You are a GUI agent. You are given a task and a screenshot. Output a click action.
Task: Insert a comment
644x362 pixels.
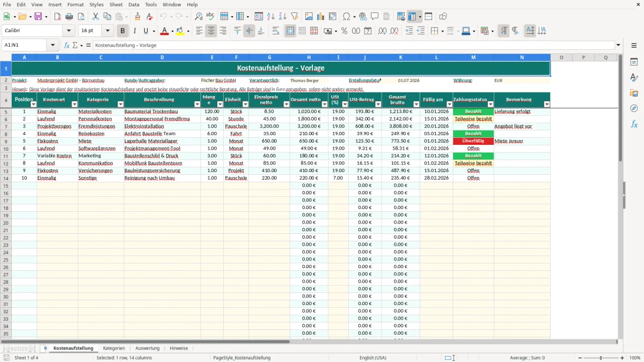(375, 17)
